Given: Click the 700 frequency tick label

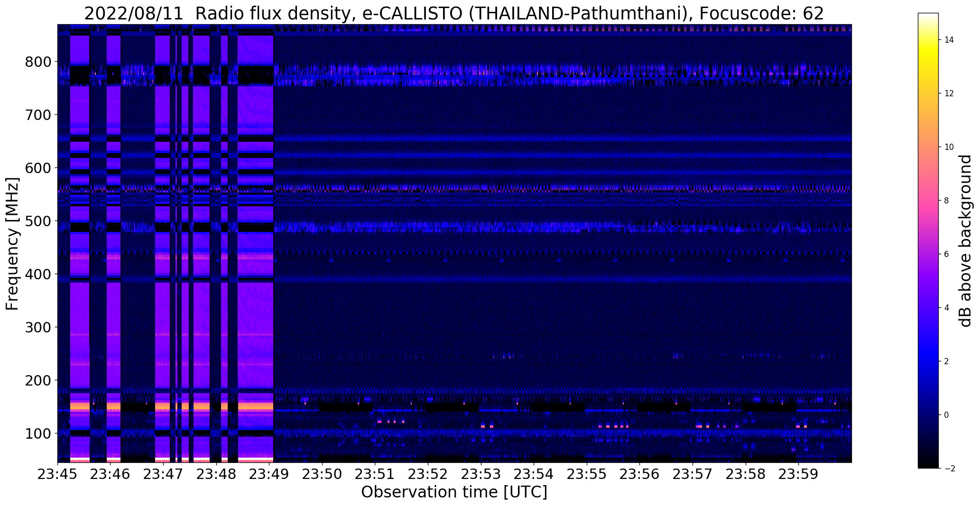Looking at the screenshot, I should click(38, 115).
